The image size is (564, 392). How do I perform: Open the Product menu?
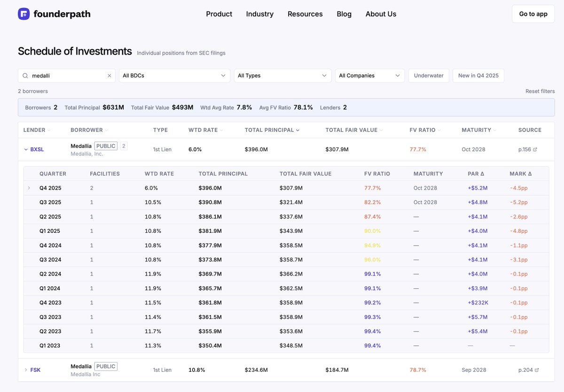pyautogui.click(x=219, y=14)
